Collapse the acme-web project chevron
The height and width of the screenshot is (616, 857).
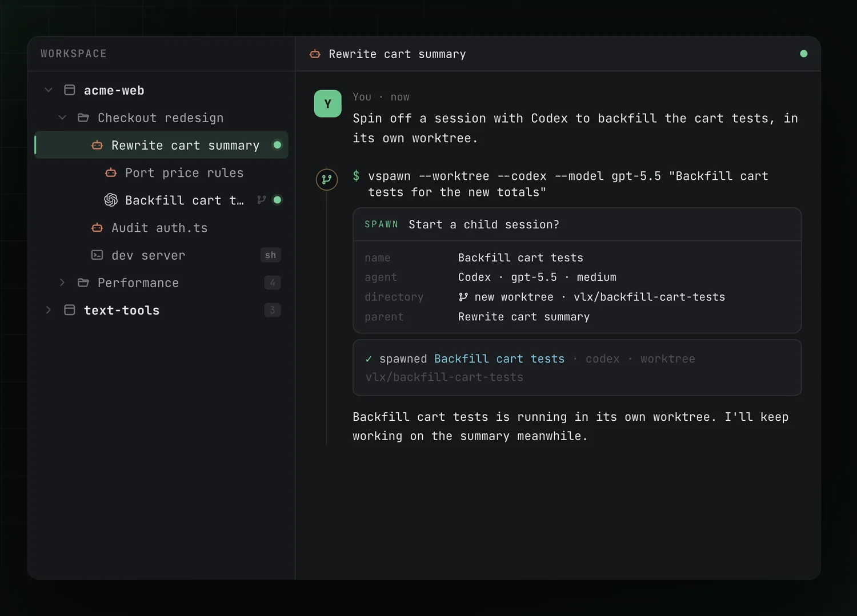[49, 90]
